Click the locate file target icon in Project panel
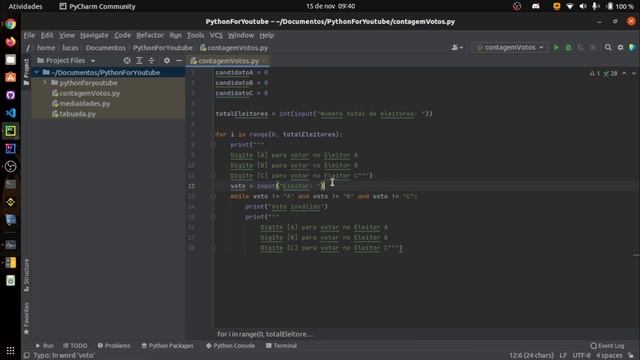 127,60
